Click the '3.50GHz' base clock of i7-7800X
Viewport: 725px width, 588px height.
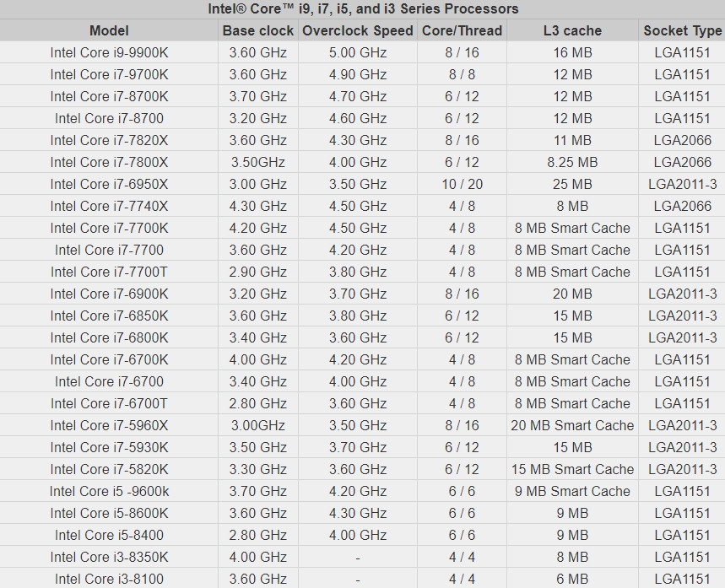258,162
